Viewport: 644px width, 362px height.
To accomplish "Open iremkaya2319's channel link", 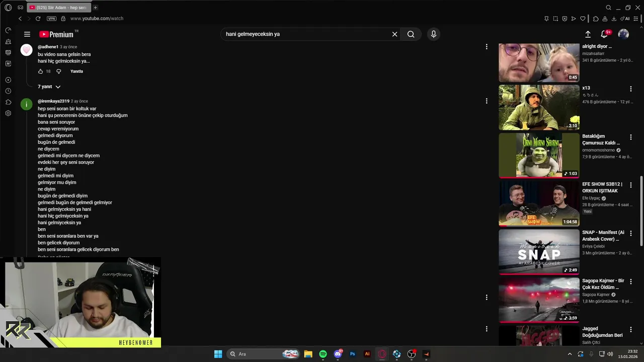I will [53, 101].
